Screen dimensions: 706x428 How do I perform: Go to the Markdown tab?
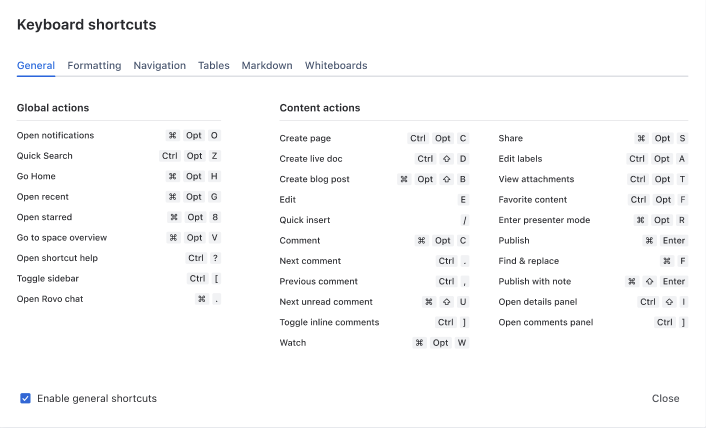point(267,66)
